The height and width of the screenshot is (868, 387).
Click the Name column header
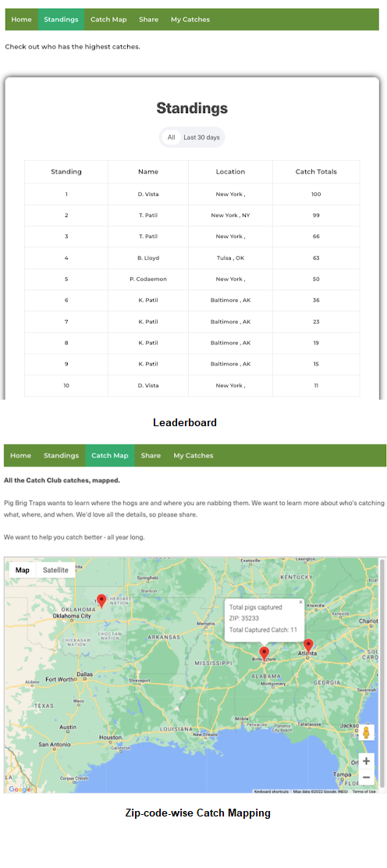pos(148,173)
